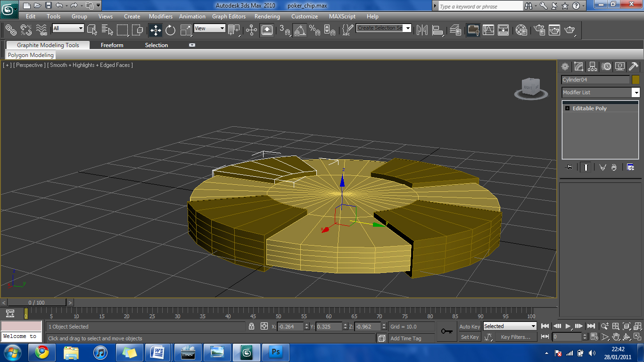
Task: Open the Create panel in command panel
Action: (565, 66)
